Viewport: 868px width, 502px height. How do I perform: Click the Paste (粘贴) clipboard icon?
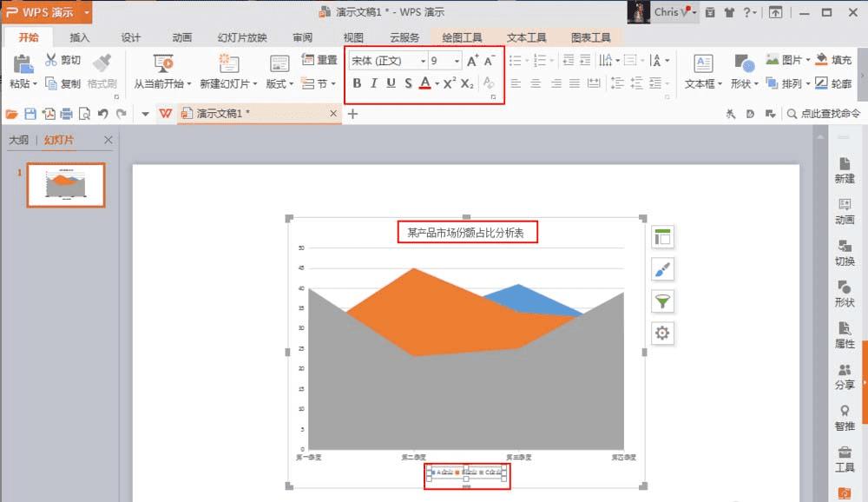pyautogui.click(x=23, y=64)
